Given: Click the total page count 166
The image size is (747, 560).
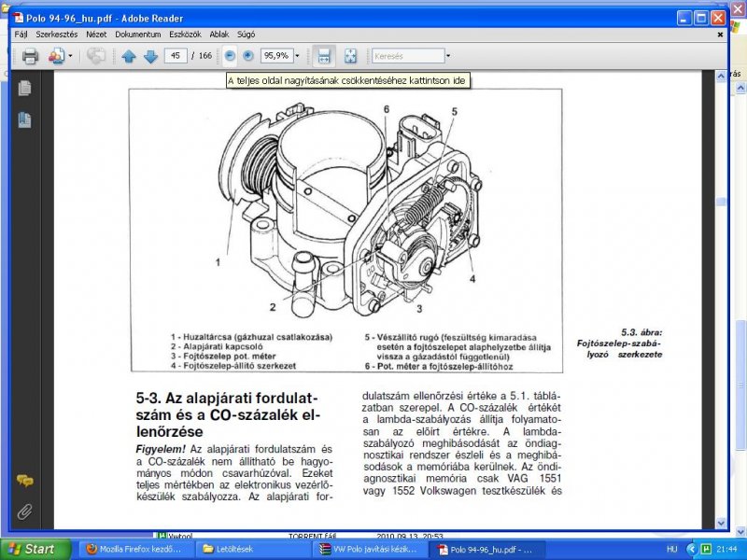Looking at the screenshot, I should coord(205,56).
